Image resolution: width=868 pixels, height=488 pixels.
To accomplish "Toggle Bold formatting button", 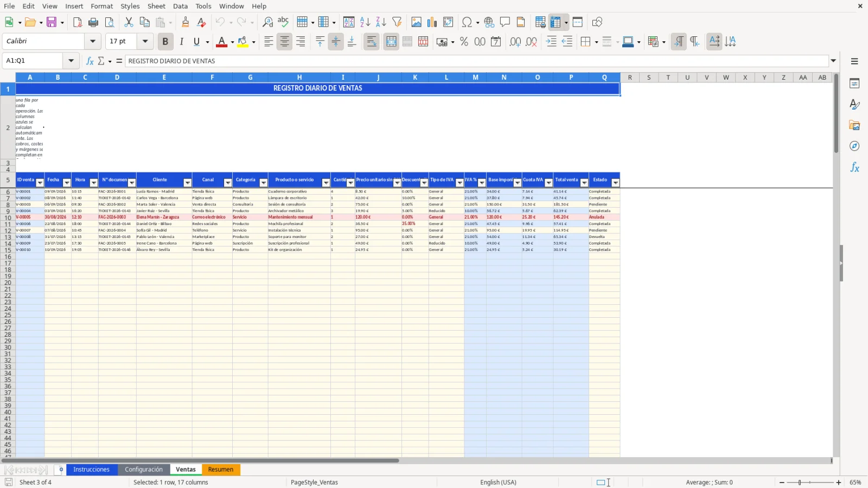I will click(165, 42).
